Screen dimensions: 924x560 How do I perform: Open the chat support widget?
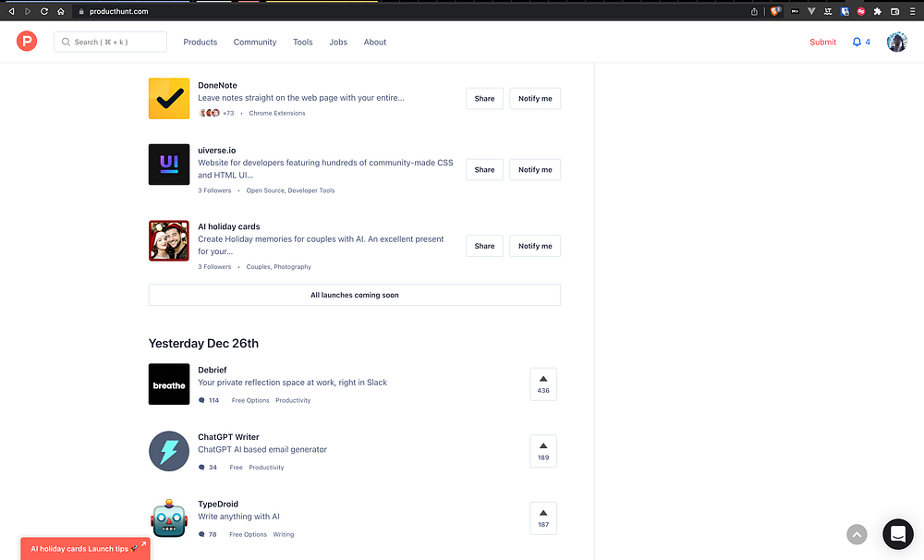point(898,533)
